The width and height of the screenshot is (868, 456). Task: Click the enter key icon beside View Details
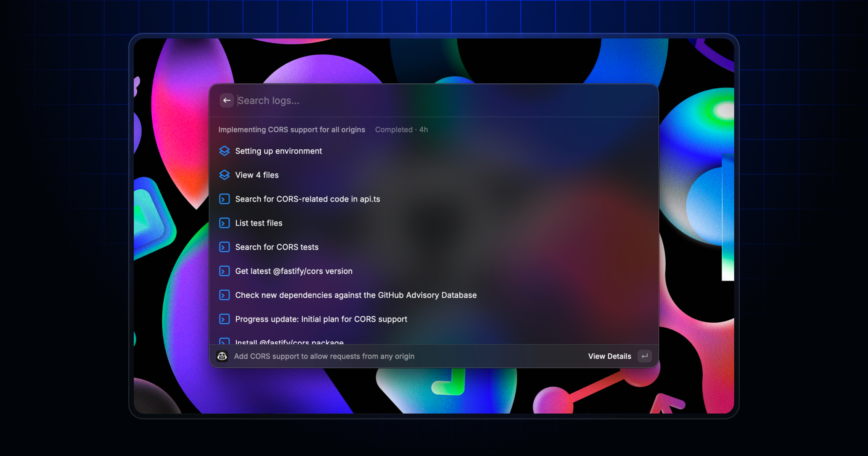(x=645, y=356)
